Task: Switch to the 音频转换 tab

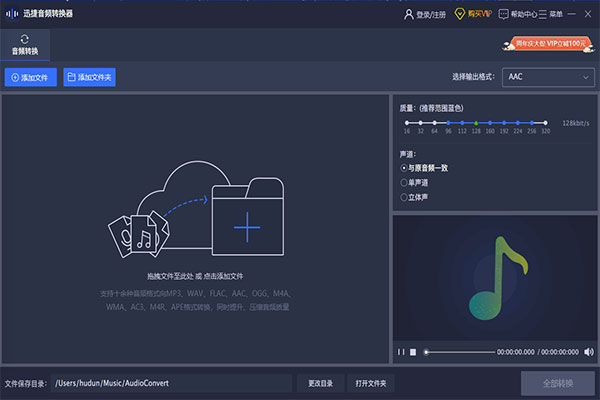Action: pyautogui.click(x=25, y=44)
